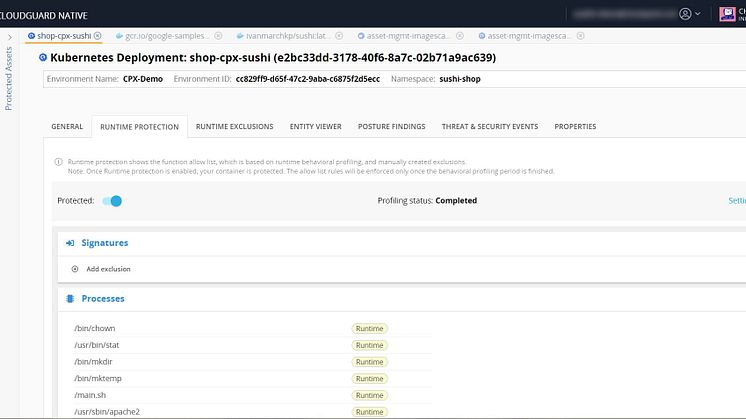Open the user account menu icon

(x=685, y=14)
